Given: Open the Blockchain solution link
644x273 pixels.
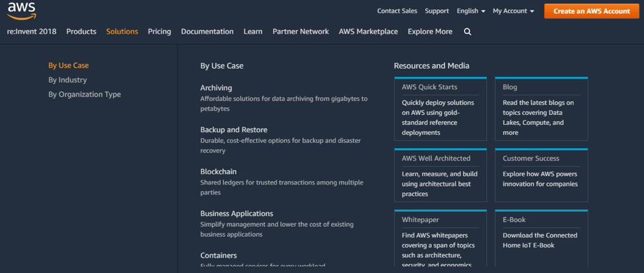Looking at the screenshot, I should click(x=219, y=172).
